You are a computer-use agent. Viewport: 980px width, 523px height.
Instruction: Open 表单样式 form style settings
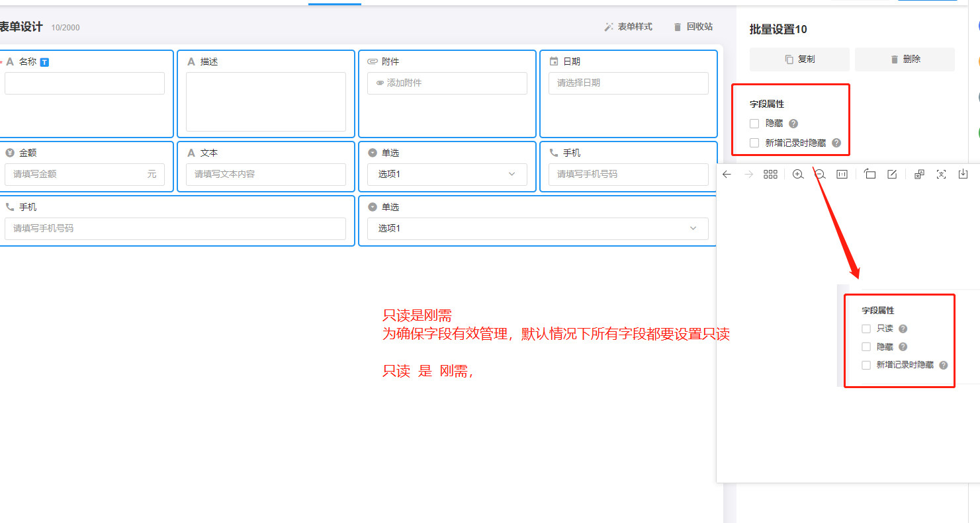pyautogui.click(x=628, y=27)
